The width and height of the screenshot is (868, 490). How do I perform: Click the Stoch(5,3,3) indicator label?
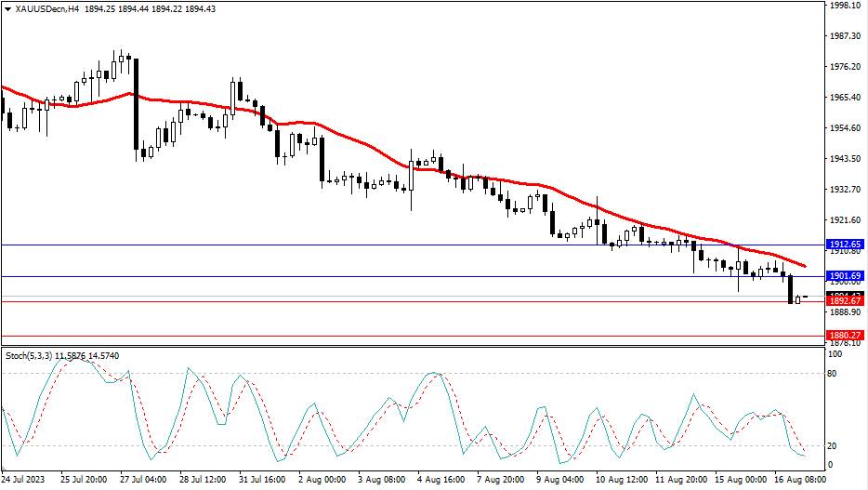[x=28, y=356]
